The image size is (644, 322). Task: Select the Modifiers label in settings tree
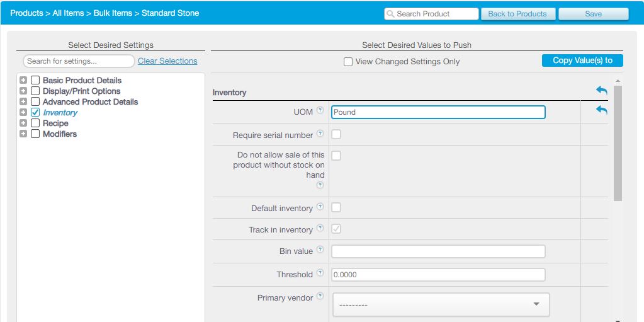click(x=60, y=134)
